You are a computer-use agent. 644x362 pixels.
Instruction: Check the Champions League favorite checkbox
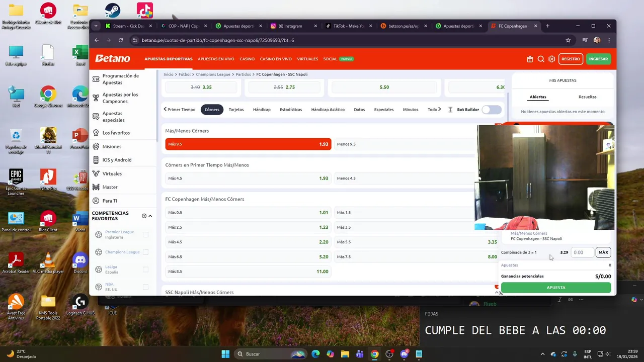click(x=145, y=252)
